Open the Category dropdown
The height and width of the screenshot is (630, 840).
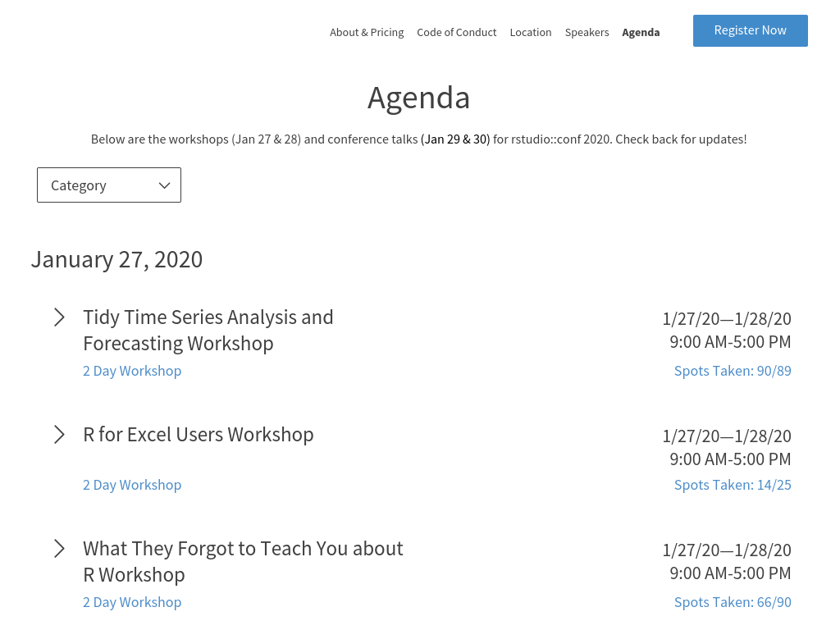tap(109, 185)
